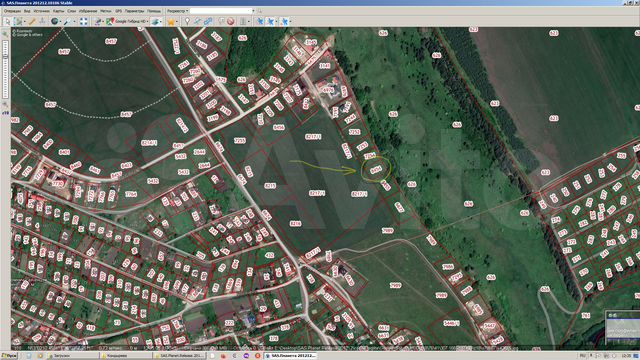Select the ruler distance measurement tool

click(32, 21)
